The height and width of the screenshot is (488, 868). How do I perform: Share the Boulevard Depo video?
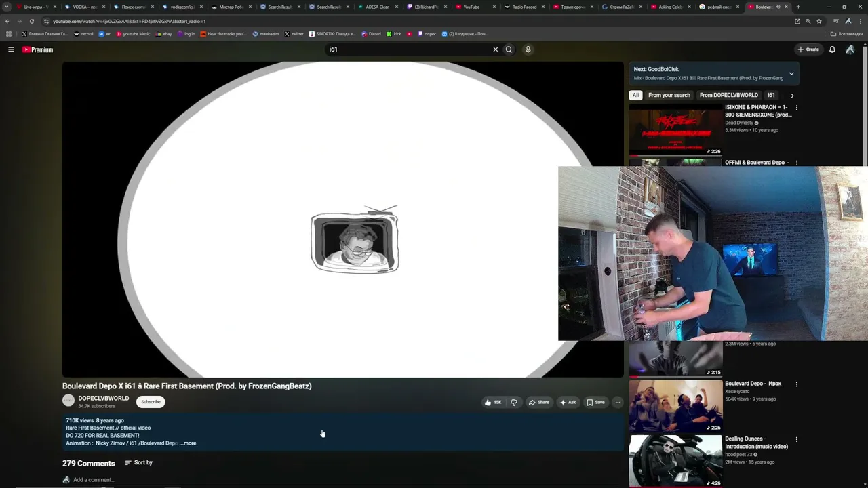point(539,402)
